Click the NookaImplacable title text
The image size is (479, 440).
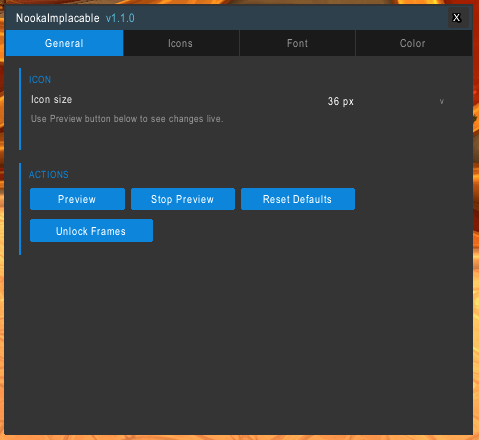58,18
